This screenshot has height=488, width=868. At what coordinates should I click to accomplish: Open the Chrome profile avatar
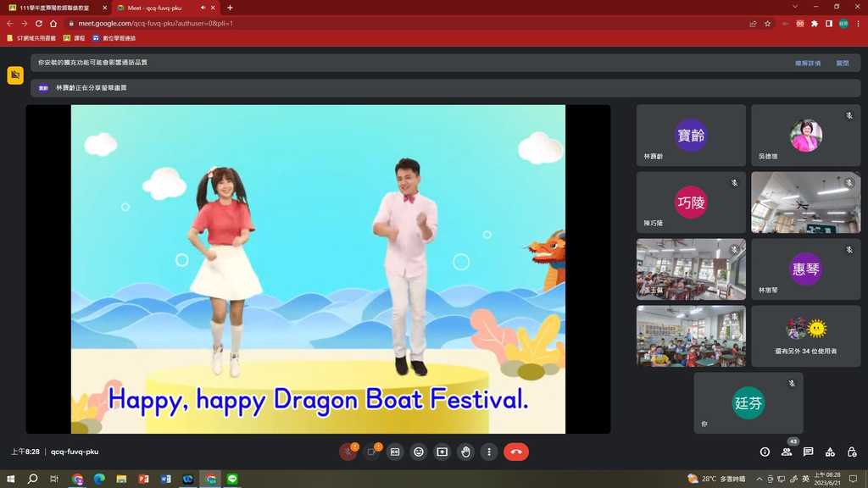pos(843,23)
